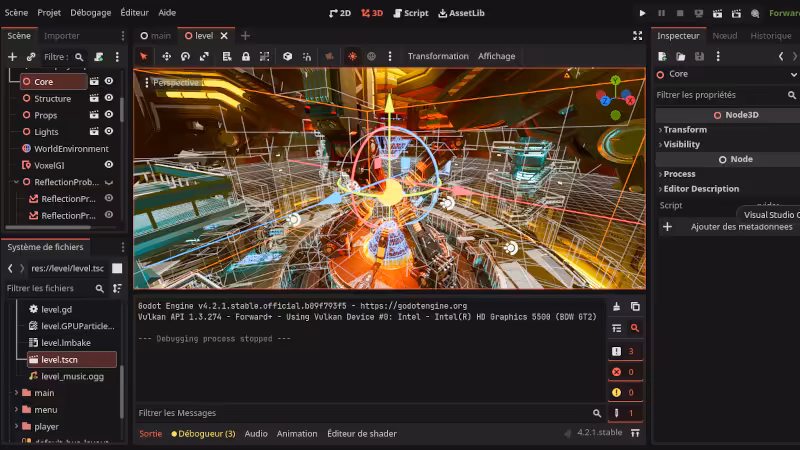
Task: Switch to the main scene tab
Action: tap(156, 36)
